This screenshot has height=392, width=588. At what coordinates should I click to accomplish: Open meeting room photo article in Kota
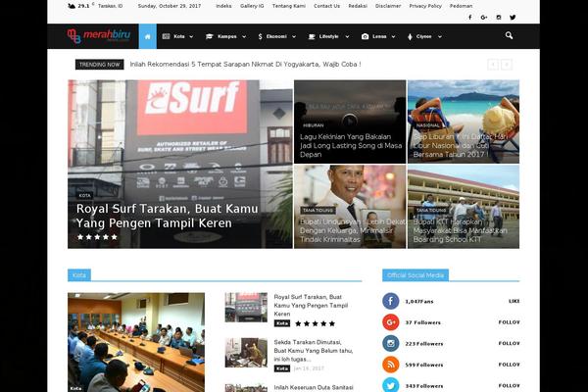pos(136,342)
